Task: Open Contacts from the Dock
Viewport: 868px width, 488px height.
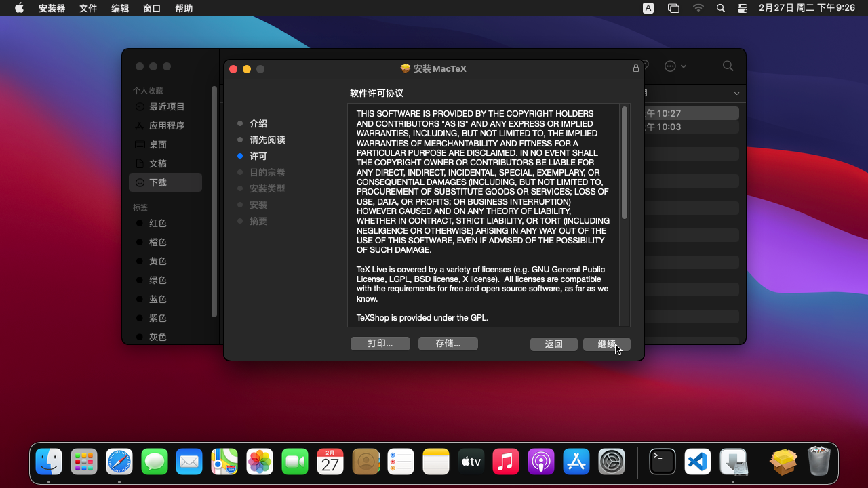Action: (x=366, y=462)
